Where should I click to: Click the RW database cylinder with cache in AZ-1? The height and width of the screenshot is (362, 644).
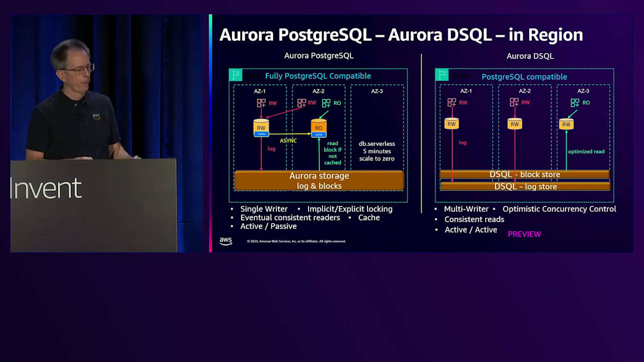[261, 128]
